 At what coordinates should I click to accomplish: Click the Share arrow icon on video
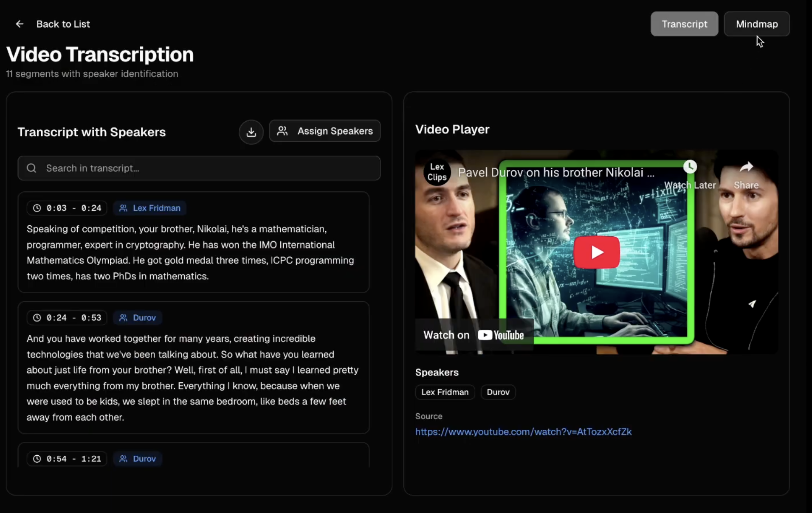[746, 167]
